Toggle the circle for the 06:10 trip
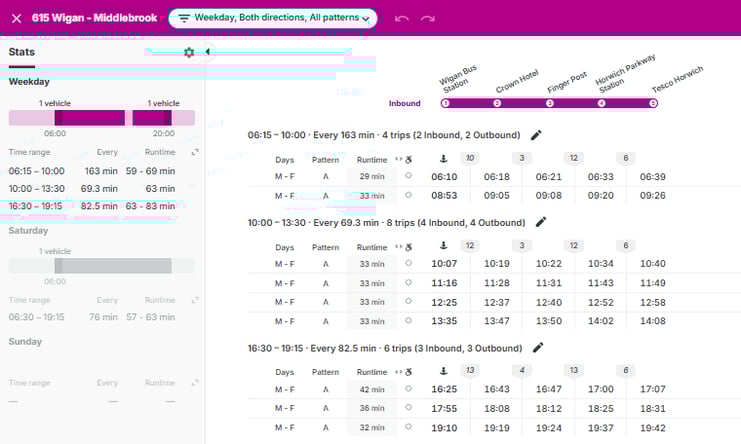The width and height of the screenshot is (741, 444). pos(408,177)
